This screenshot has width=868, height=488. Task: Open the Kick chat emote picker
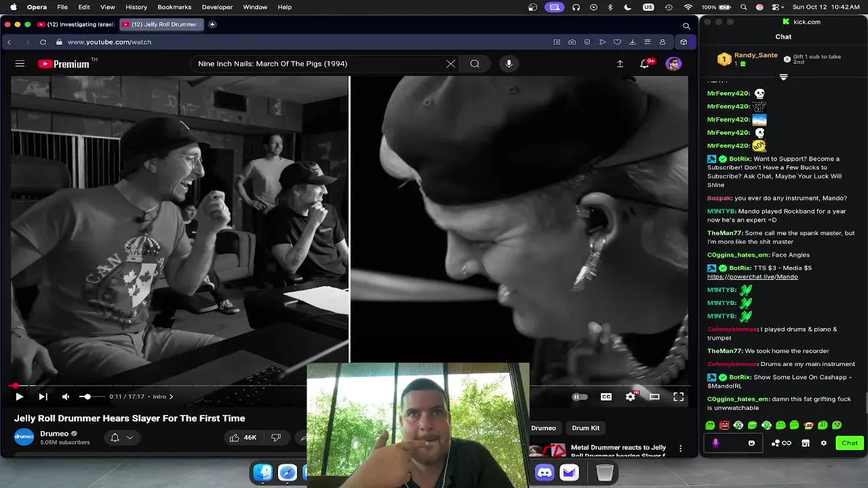pos(751,443)
